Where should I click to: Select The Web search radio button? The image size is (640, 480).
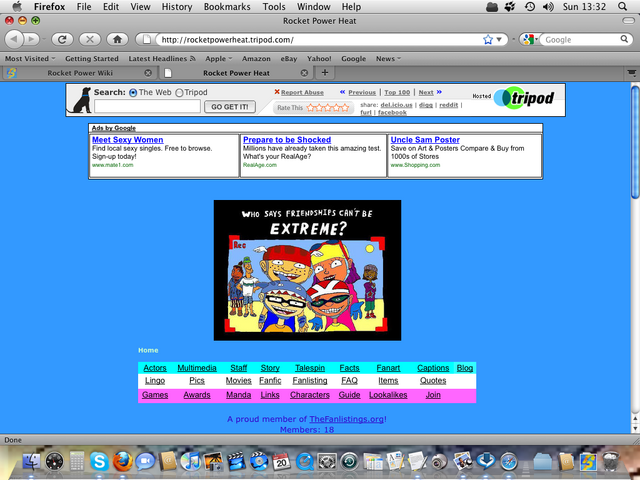pos(133,93)
